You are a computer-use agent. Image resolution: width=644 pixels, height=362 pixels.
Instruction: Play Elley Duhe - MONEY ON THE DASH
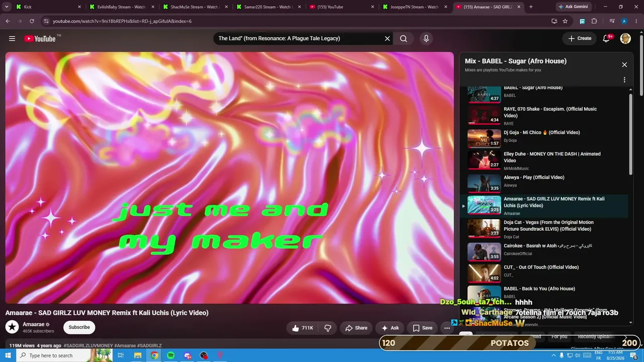click(x=546, y=160)
